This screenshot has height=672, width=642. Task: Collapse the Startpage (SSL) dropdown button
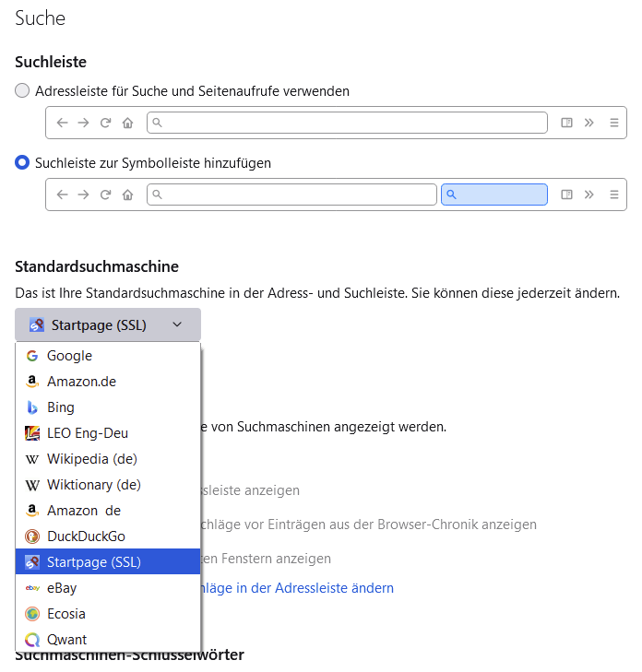coord(107,324)
